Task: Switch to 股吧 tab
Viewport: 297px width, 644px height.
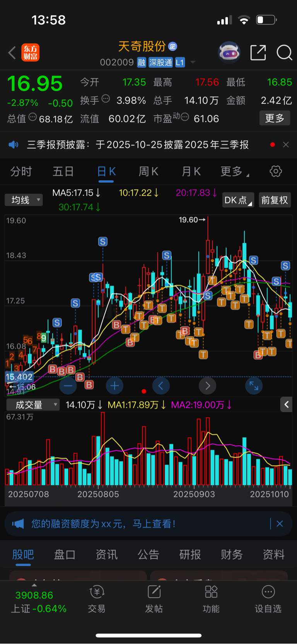Action: coord(23,555)
